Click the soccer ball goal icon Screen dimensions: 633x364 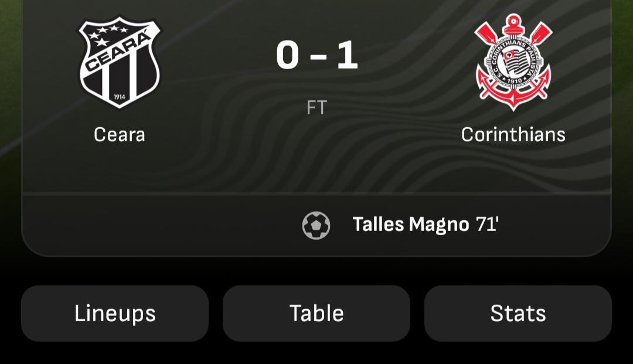pyautogui.click(x=316, y=225)
